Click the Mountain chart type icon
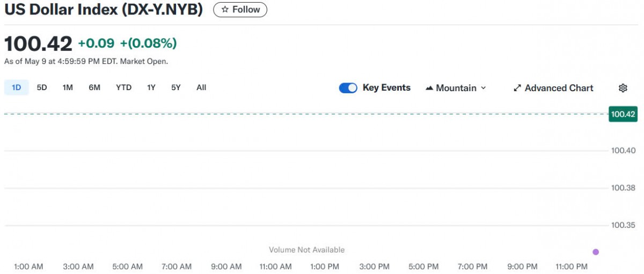Screen dimensions: 644x274 pyautogui.click(x=429, y=88)
